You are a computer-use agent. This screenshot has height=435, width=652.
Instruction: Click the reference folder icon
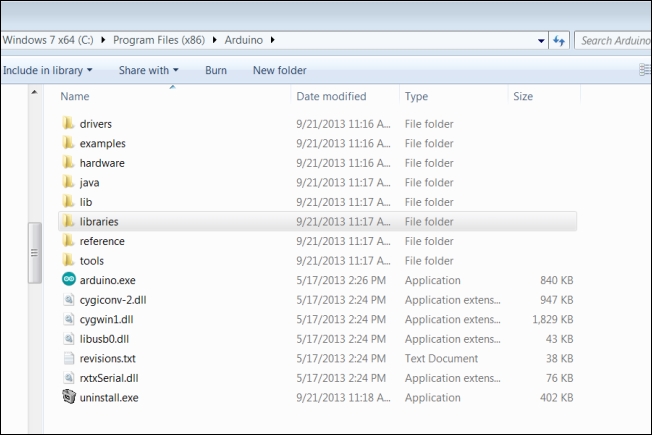68,241
